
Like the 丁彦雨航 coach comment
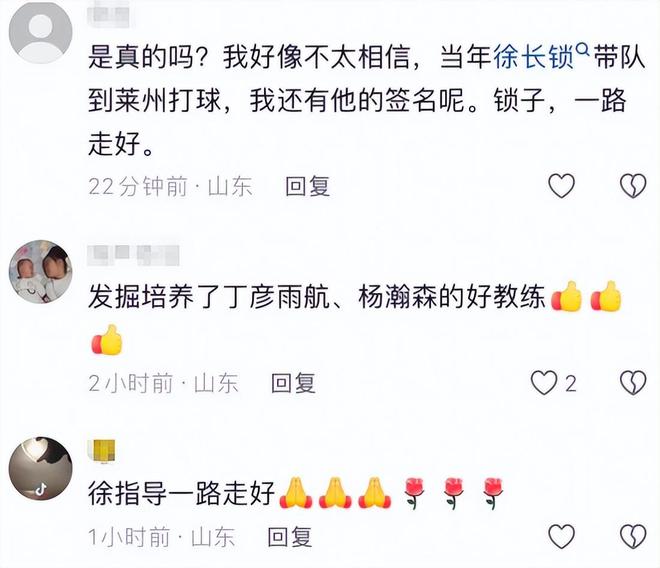click(x=544, y=383)
